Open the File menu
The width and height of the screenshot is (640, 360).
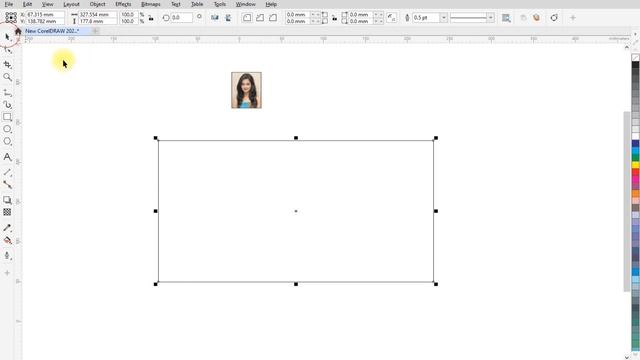pos(9,4)
